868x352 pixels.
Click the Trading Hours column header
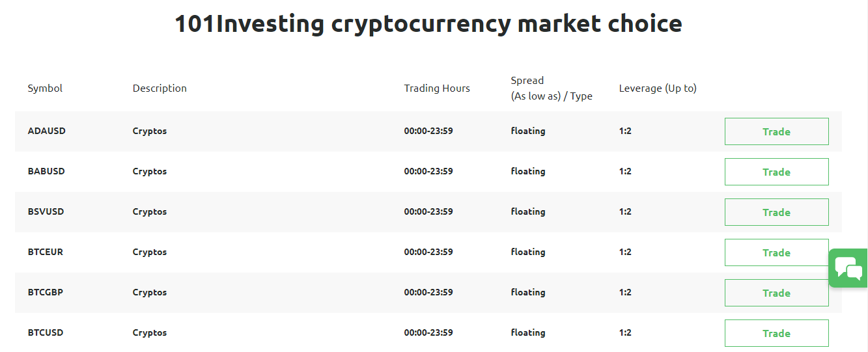(x=437, y=88)
